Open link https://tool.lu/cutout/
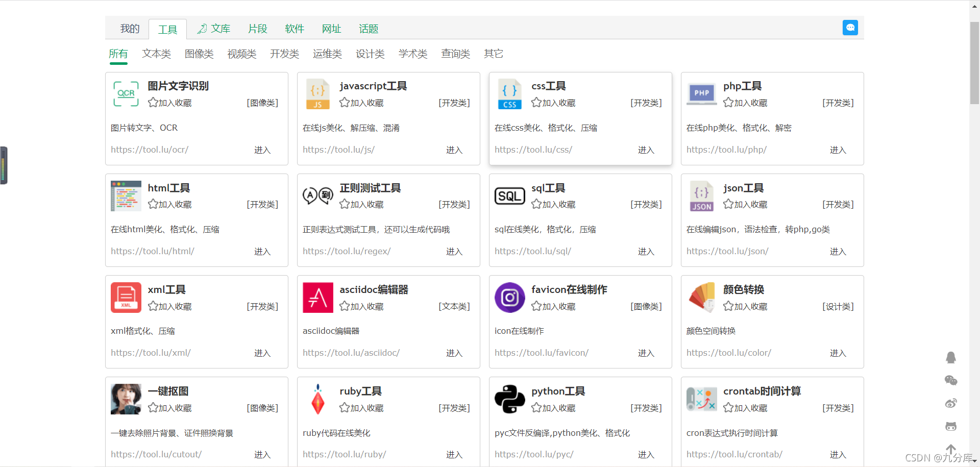 click(156, 454)
